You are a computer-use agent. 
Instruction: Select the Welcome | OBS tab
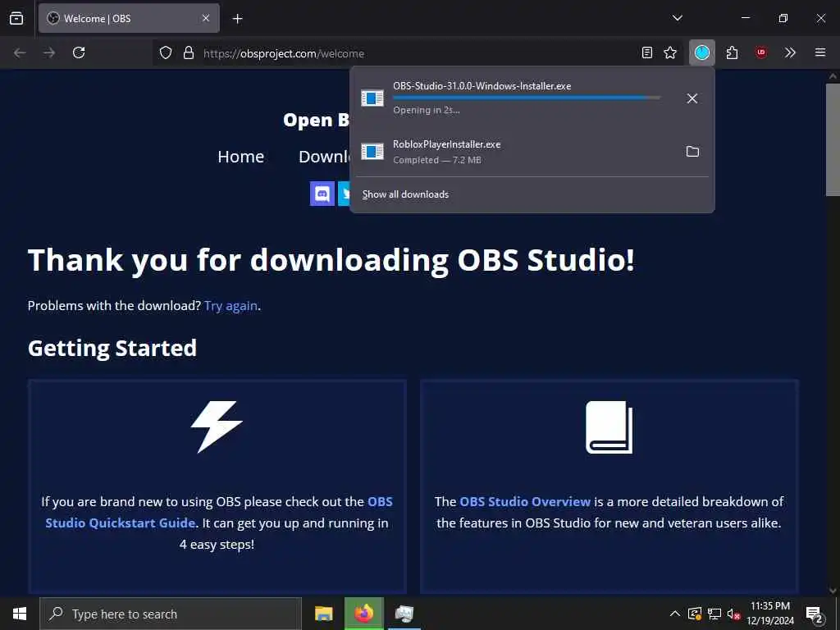pos(129,18)
